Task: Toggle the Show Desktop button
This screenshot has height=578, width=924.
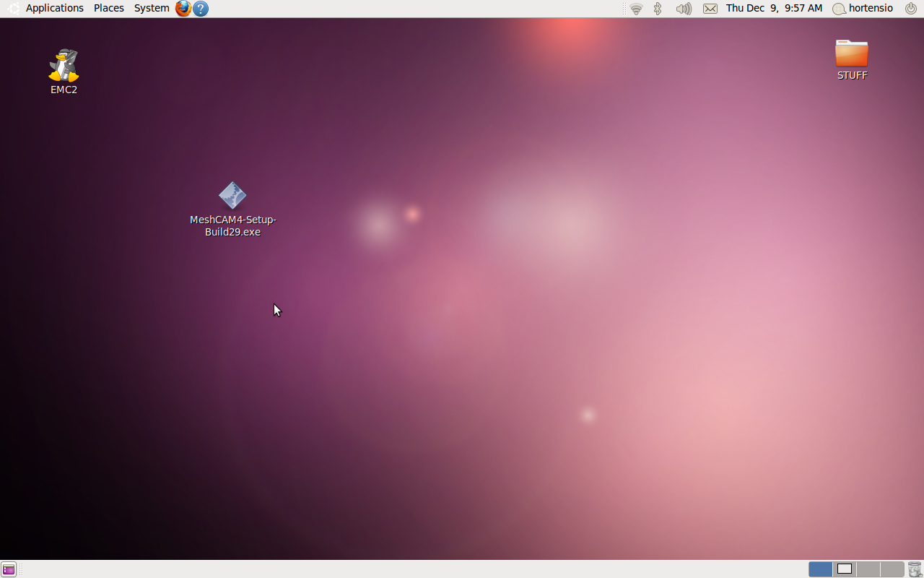Action: (9, 569)
